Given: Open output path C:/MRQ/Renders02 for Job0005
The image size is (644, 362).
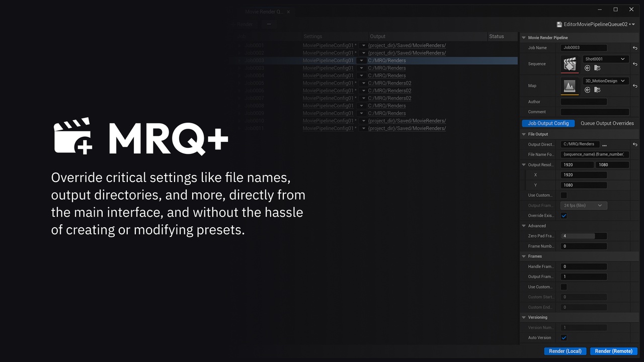Looking at the screenshot, I should (389, 83).
